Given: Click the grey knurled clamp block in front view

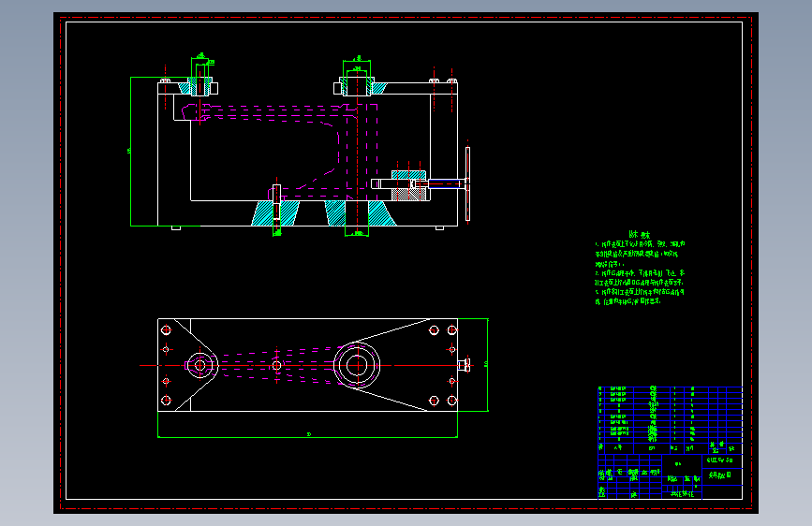Looking at the screenshot, I should click(409, 195).
